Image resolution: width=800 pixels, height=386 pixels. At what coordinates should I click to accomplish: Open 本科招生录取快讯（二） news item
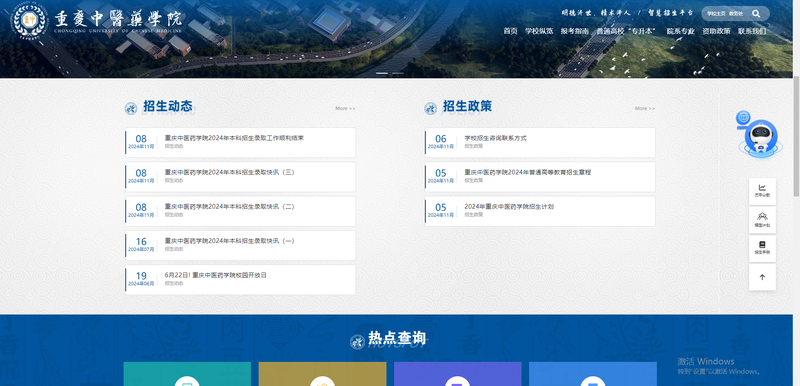point(240,211)
